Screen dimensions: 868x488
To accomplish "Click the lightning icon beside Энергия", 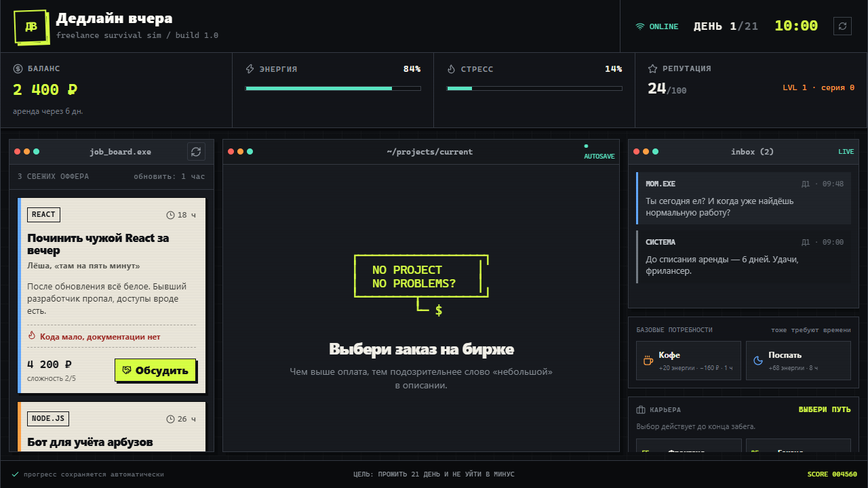I will click(x=250, y=69).
